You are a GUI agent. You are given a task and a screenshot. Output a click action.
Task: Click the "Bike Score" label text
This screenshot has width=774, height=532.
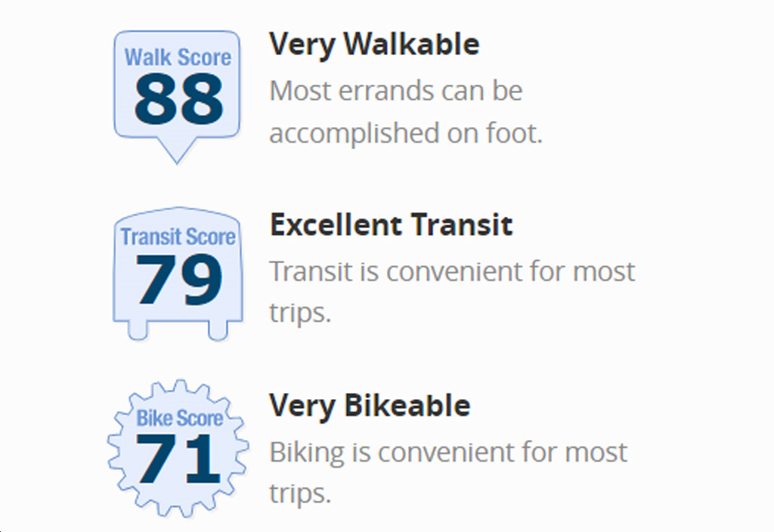coord(179,418)
